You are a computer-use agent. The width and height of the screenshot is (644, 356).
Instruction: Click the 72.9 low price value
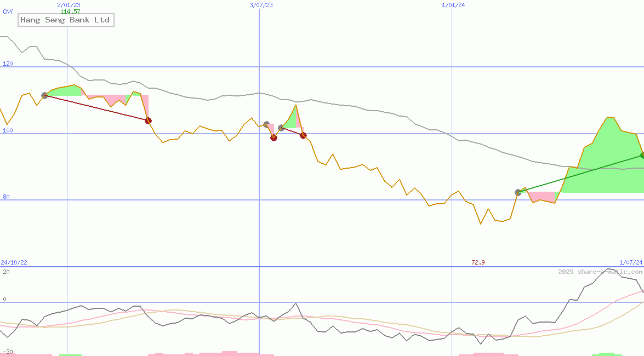coord(478,263)
